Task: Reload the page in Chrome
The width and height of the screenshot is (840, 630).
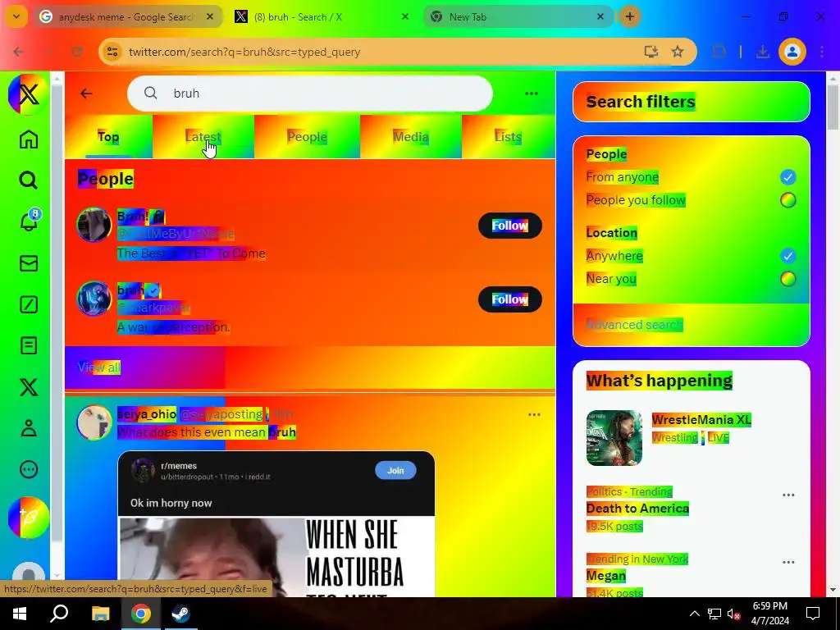Action: pos(77,52)
